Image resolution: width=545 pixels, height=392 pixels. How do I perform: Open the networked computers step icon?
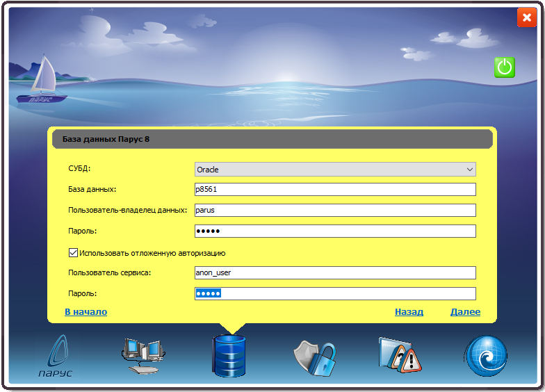coord(143,356)
